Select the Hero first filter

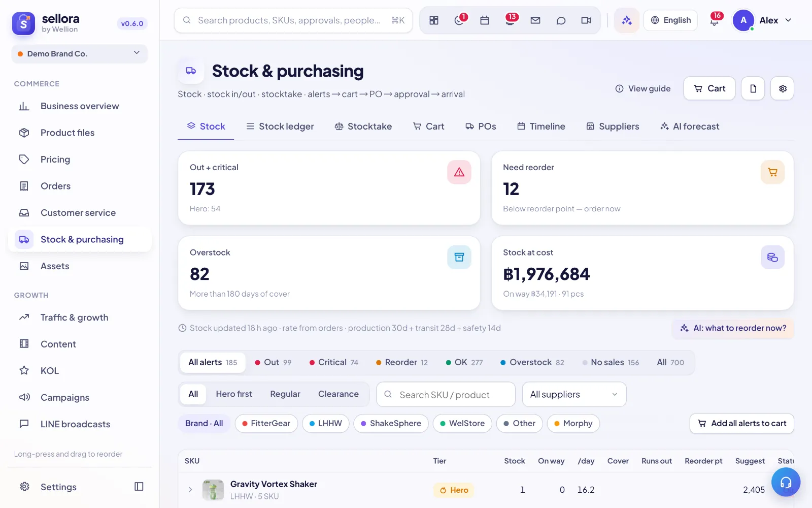click(x=234, y=394)
